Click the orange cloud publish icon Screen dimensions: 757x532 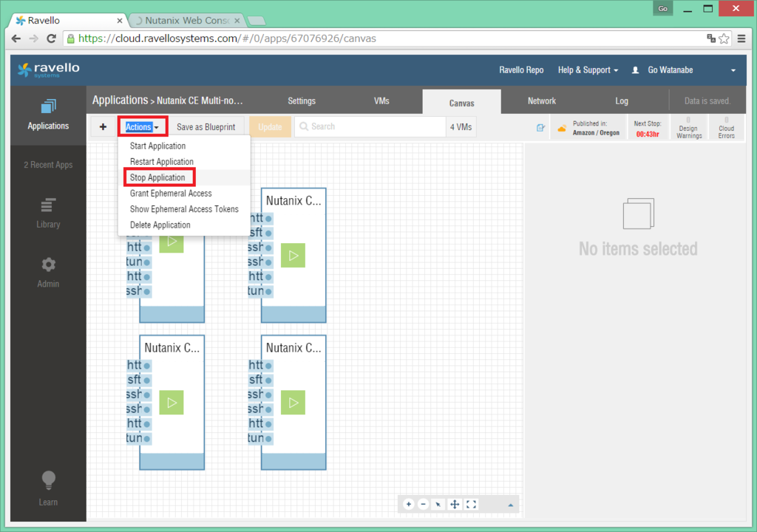(x=562, y=129)
